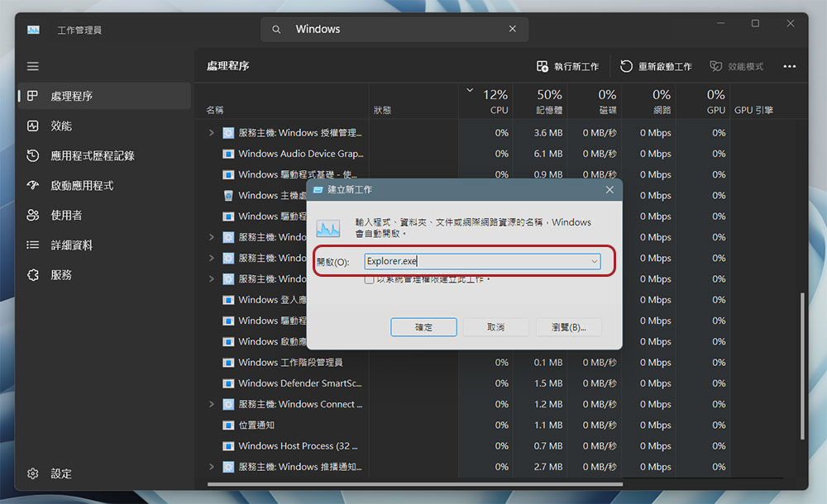Click 瀏覽(B)... browse button

[x=569, y=327]
